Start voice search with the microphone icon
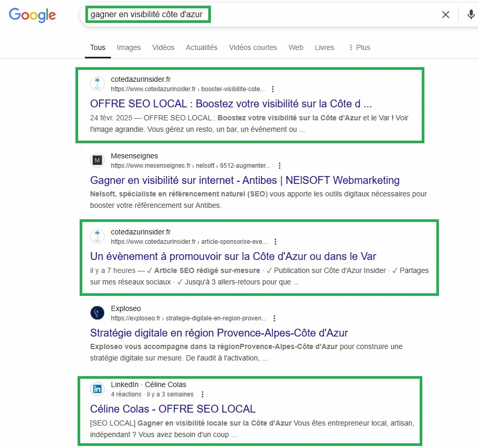The image size is (478, 448). (471, 15)
